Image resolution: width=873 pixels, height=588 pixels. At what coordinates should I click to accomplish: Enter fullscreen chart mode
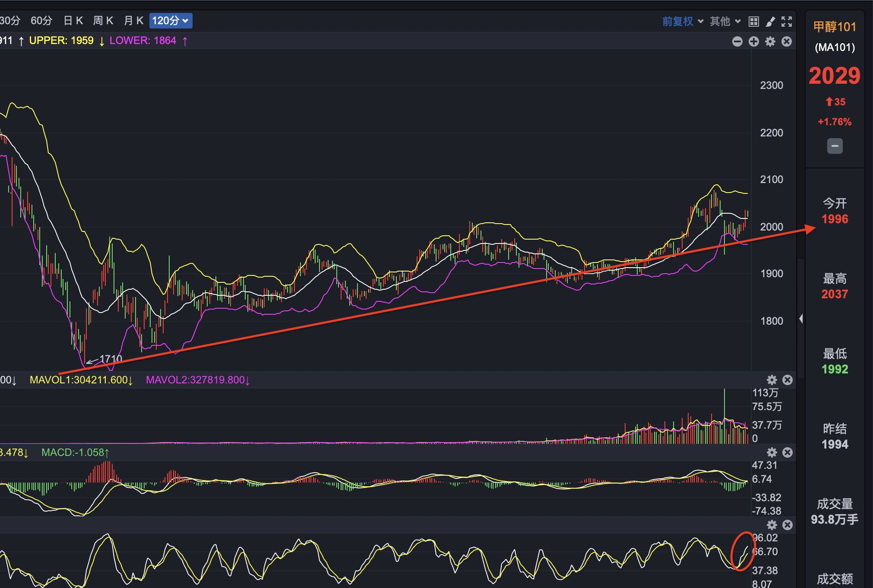(787, 22)
